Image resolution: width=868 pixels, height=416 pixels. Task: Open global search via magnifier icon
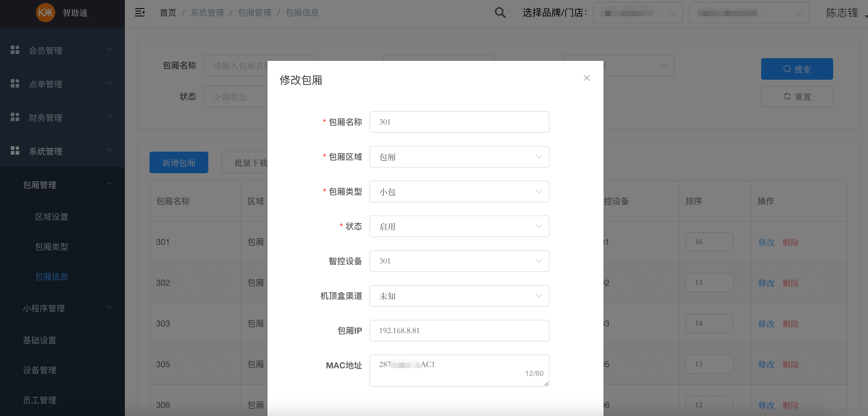pos(500,12)
